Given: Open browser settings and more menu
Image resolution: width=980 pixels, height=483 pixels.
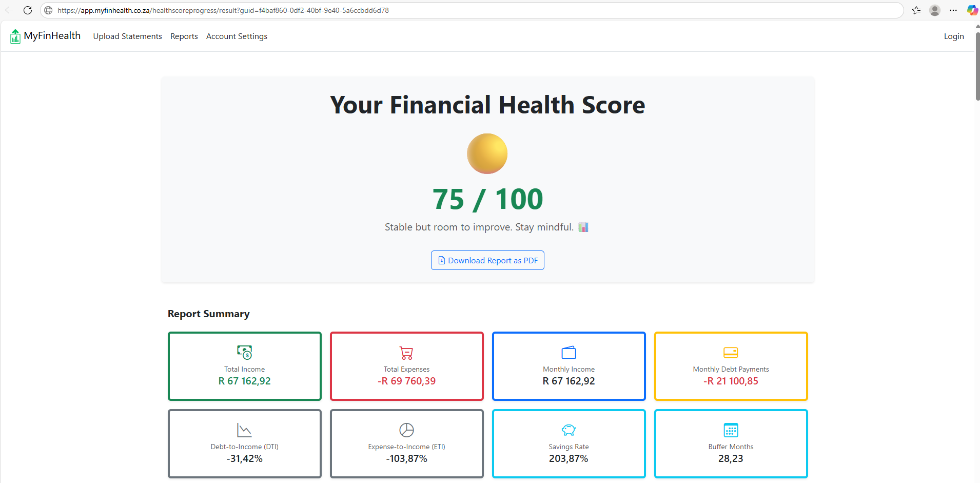Looking at the screenshot, I should pos(953,10).
